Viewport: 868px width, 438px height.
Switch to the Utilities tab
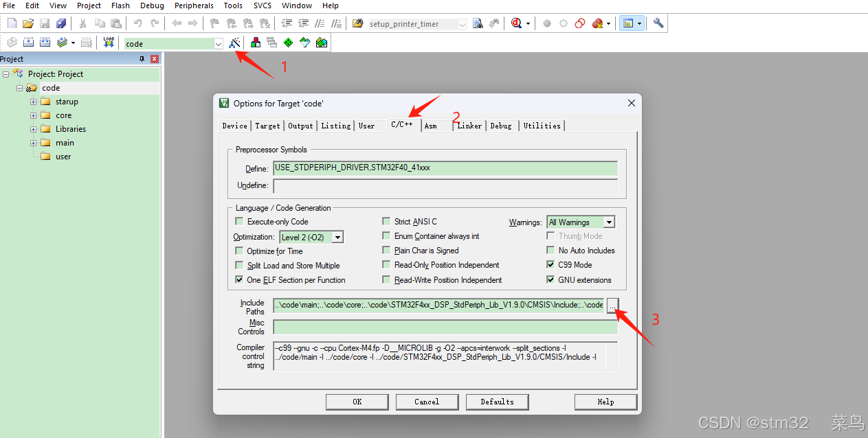[x=542, y=126]
